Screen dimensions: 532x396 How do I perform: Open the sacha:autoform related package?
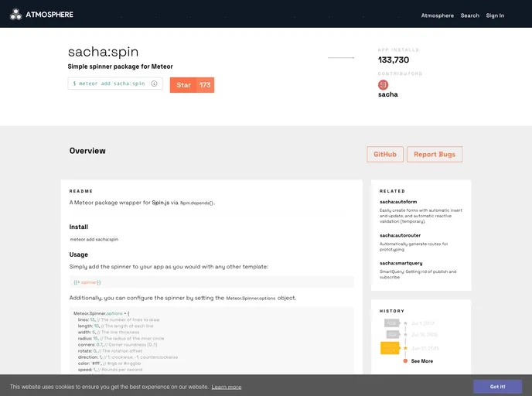coord(398,203)
